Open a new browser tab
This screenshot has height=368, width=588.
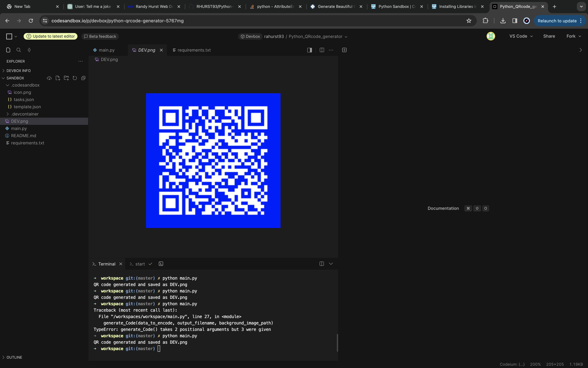(555, 7)
